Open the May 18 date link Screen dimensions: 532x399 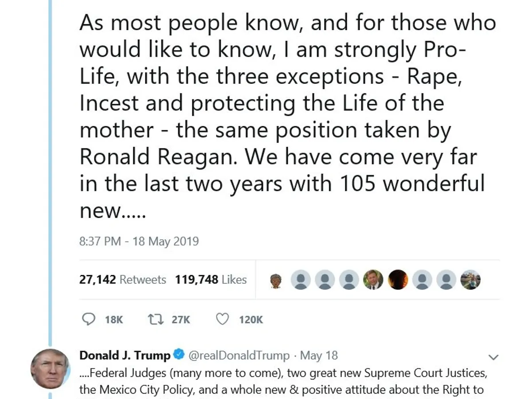319,355
